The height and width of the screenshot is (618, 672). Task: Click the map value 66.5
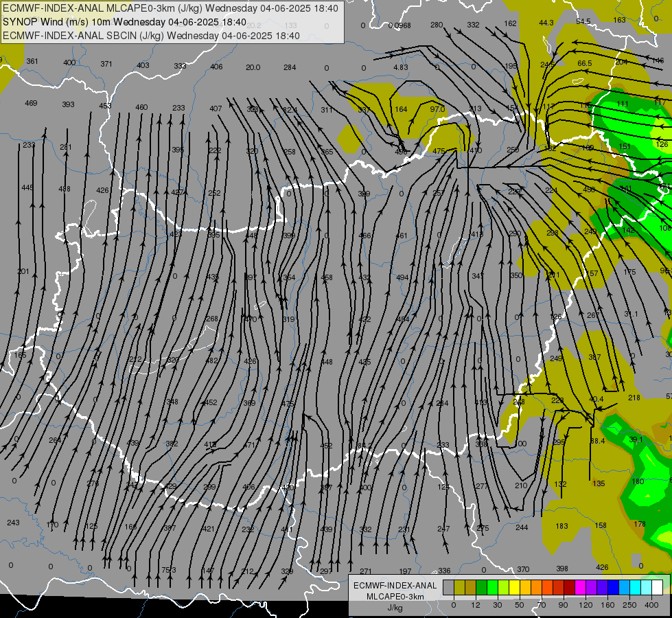585,63
